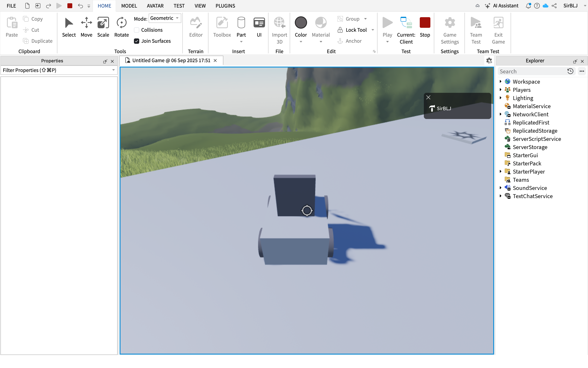
Task: Expand the Play mode dropdown arrow
Action: tap(387, 42)
